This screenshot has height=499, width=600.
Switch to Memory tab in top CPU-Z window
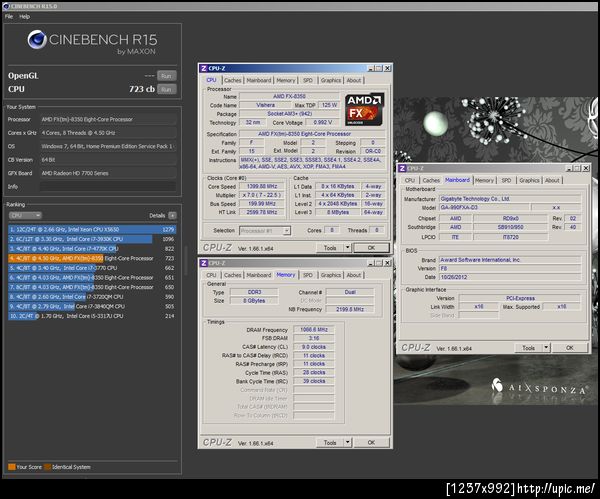[x=286, y=80]
